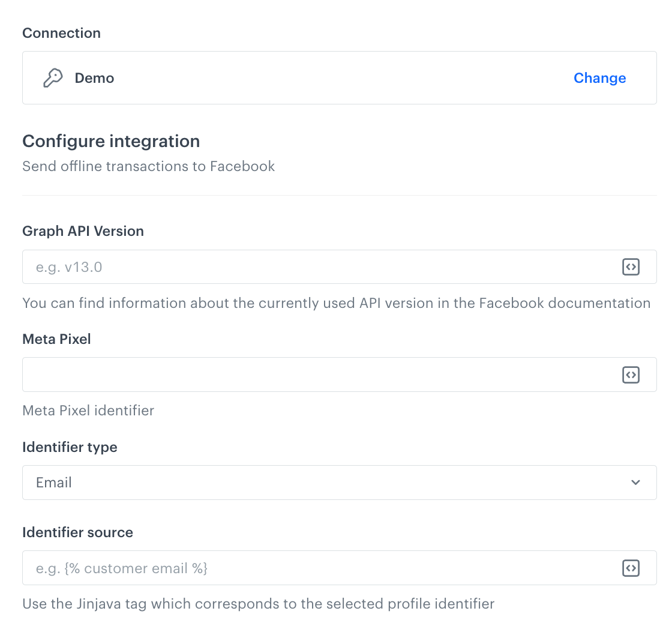Select the currently chosen Email option

pyautogui.click(x=54, y=483)
